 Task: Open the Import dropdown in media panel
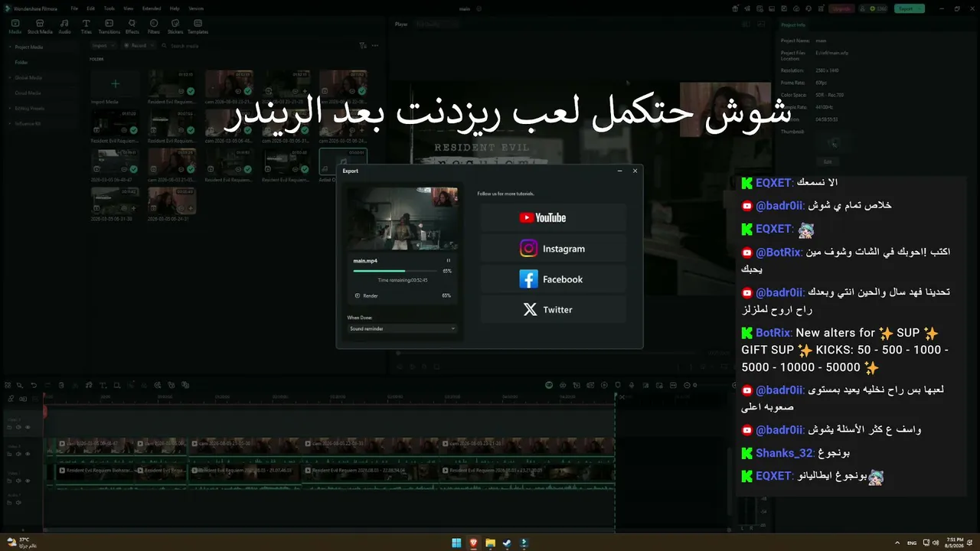coord(102,46)
